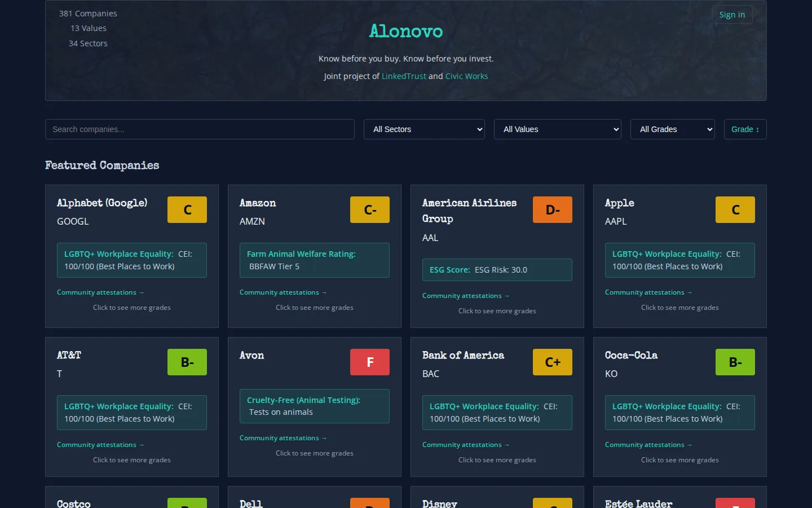Click 'Click to see more grades' on Amazon card
The height and width of the screenshot is (508, 812).
[x=315, y=308]
